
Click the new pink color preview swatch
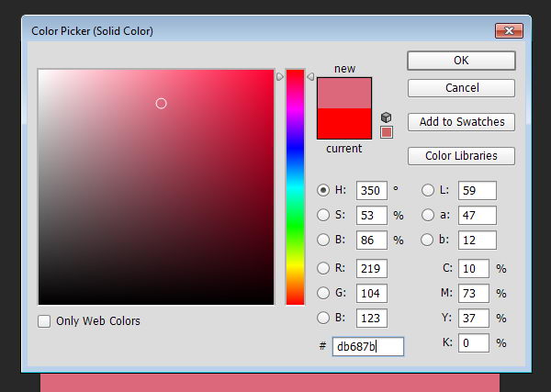344,93
